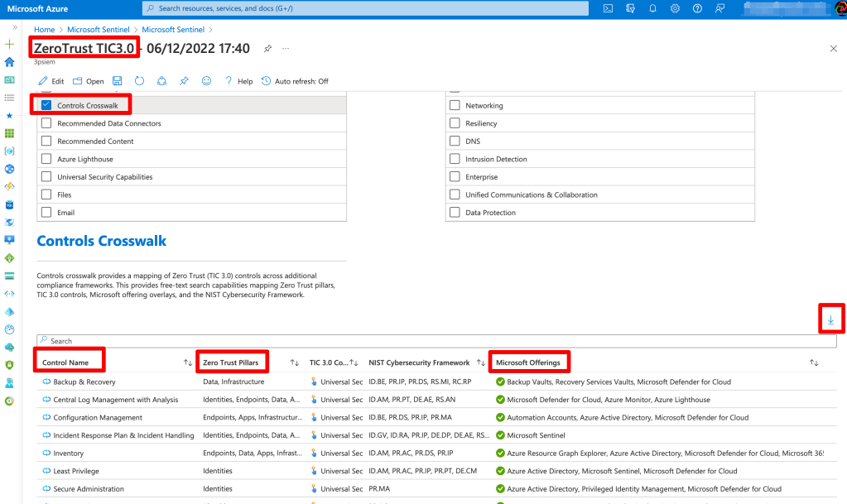
Task: Sort table by Control Name column arrows
Action: tap(187, 362)
